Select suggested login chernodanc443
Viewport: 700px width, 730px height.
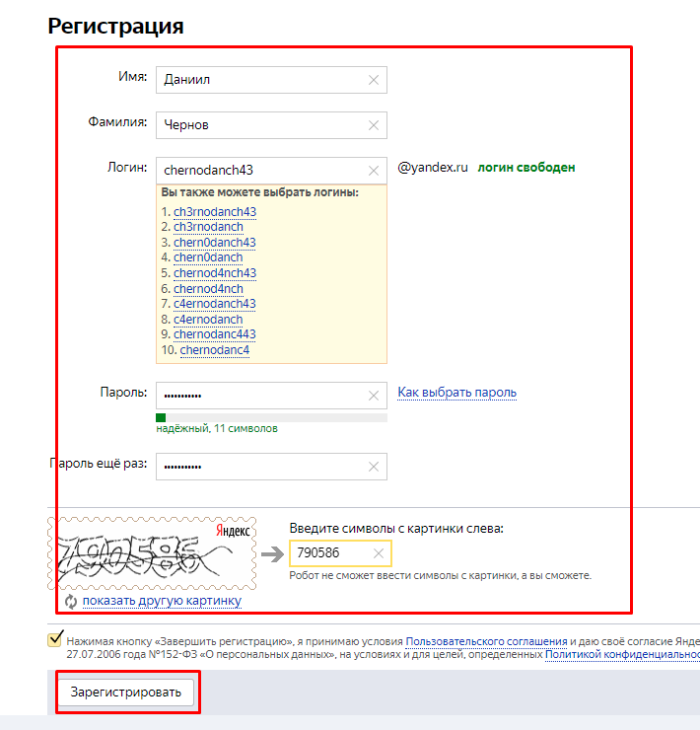pyautogui.click(x=215, y=334)
